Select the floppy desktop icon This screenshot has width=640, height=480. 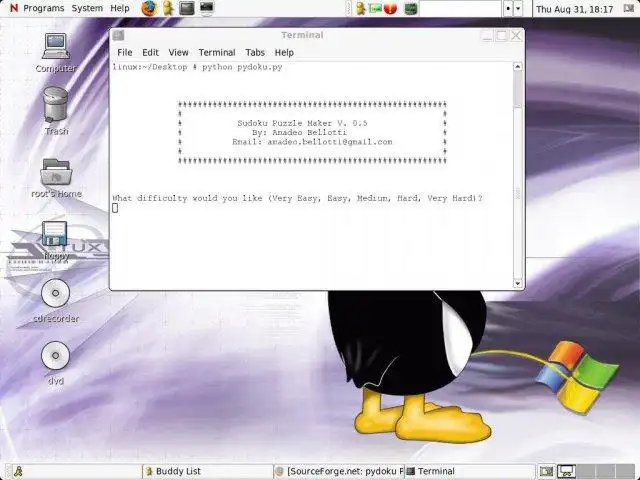[x=56, y=240]
